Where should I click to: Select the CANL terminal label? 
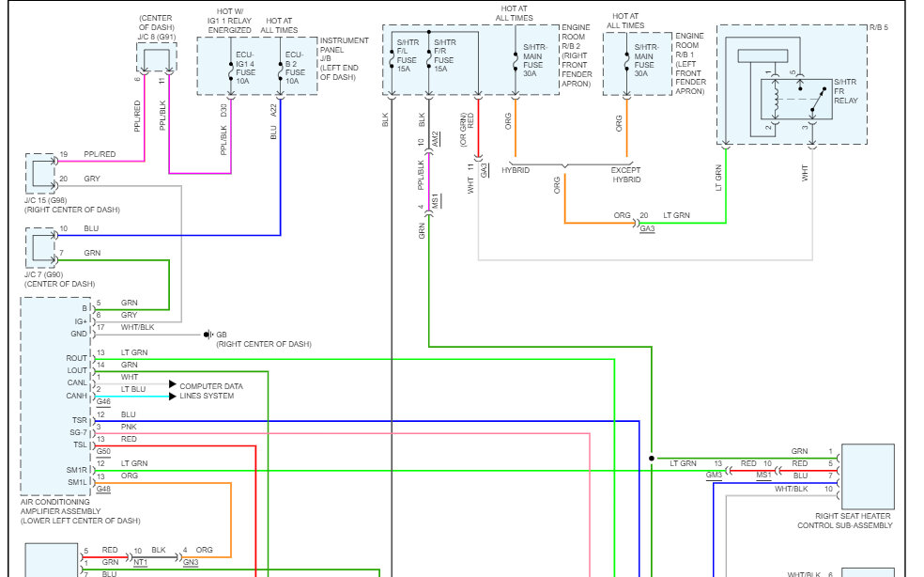[x=77, y=382]
